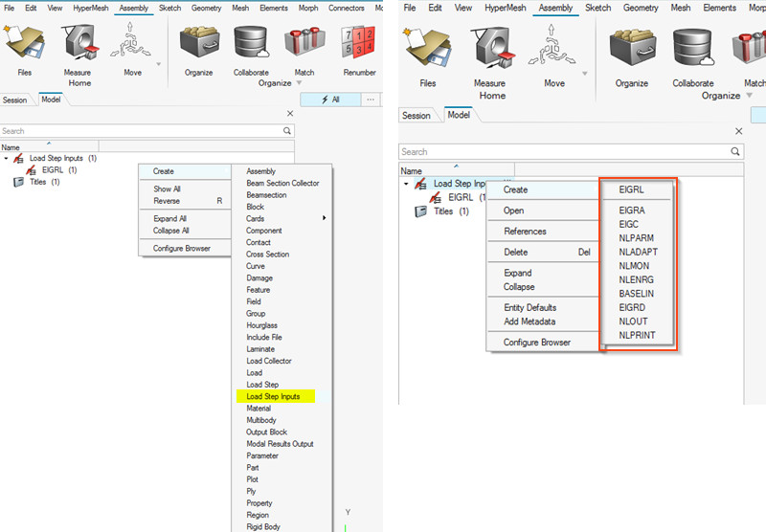766x532 pixels.
Task: Choose NLPARM in the load step list
Action: tap(637, 238)
